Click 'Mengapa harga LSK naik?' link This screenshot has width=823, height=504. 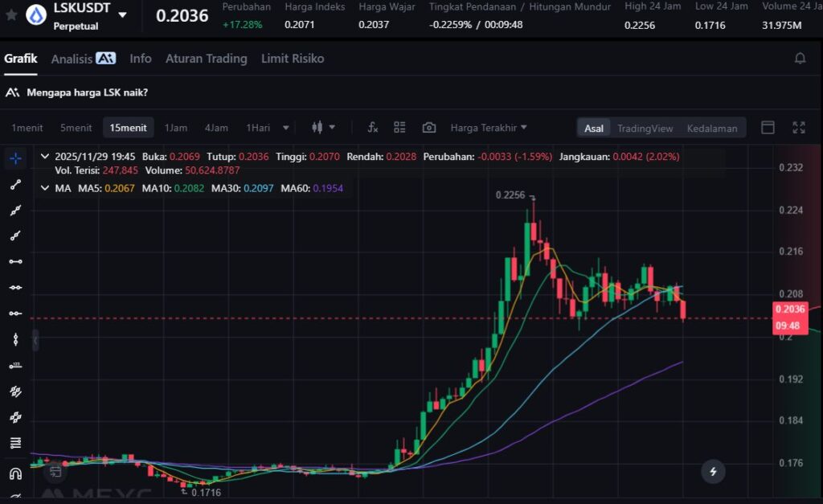tap(87, 92)
